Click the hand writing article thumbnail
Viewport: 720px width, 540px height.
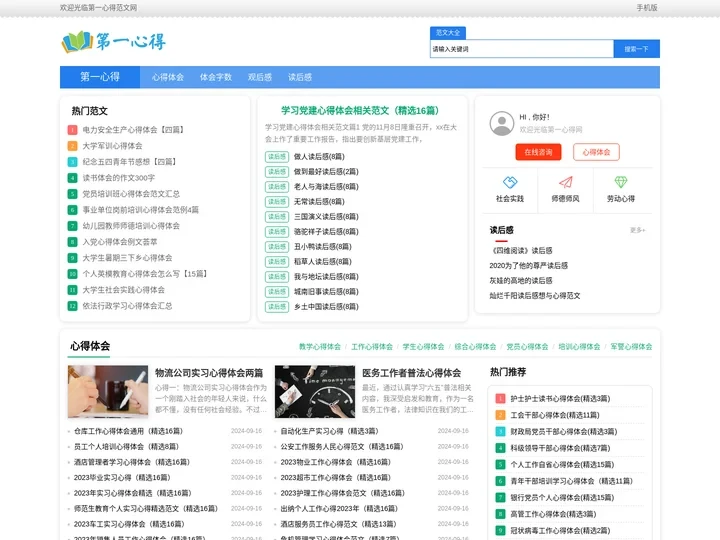(108, 392)
